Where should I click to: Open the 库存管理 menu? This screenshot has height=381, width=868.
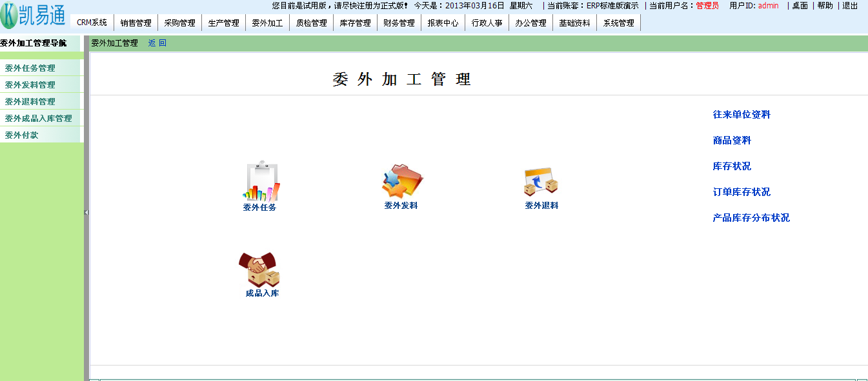tap(355, 23)
